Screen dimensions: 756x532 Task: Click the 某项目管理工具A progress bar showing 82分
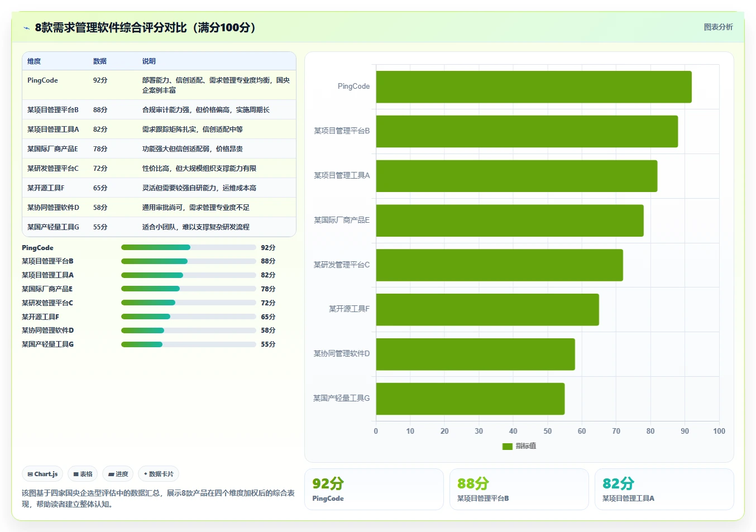click(189, 275)
